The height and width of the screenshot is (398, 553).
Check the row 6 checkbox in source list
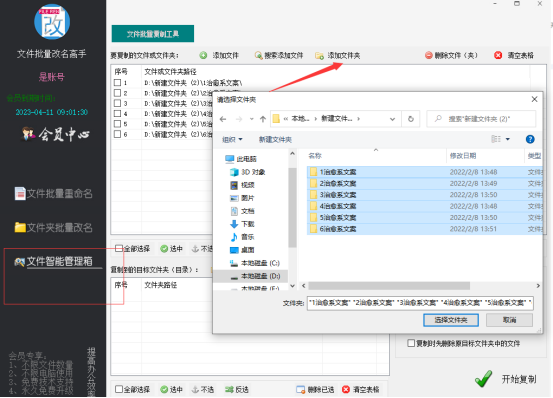pos(117,134)
